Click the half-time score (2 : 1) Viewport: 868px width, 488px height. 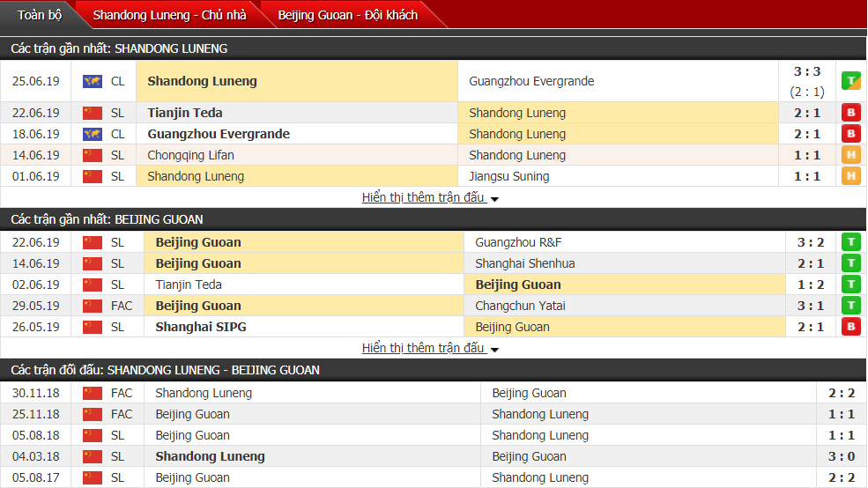[x=807, y=92]
